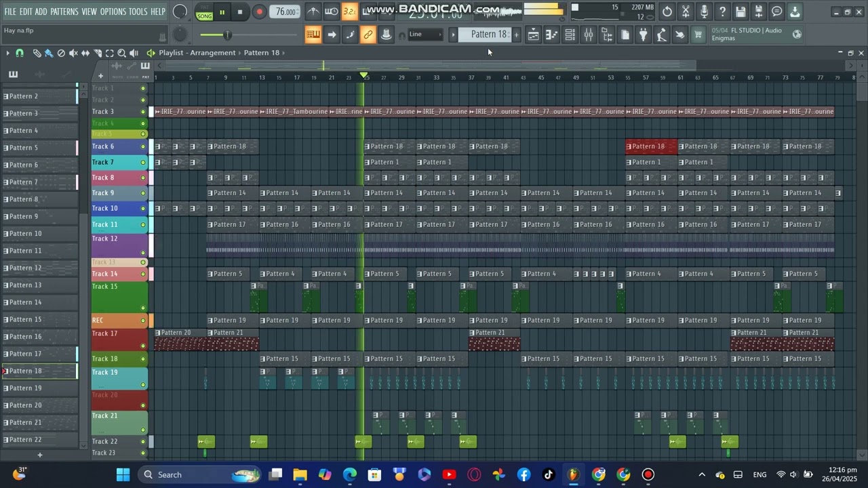Click the microphone recording icon
Viewport: 868px width, 488px height.
click(704, 12)
